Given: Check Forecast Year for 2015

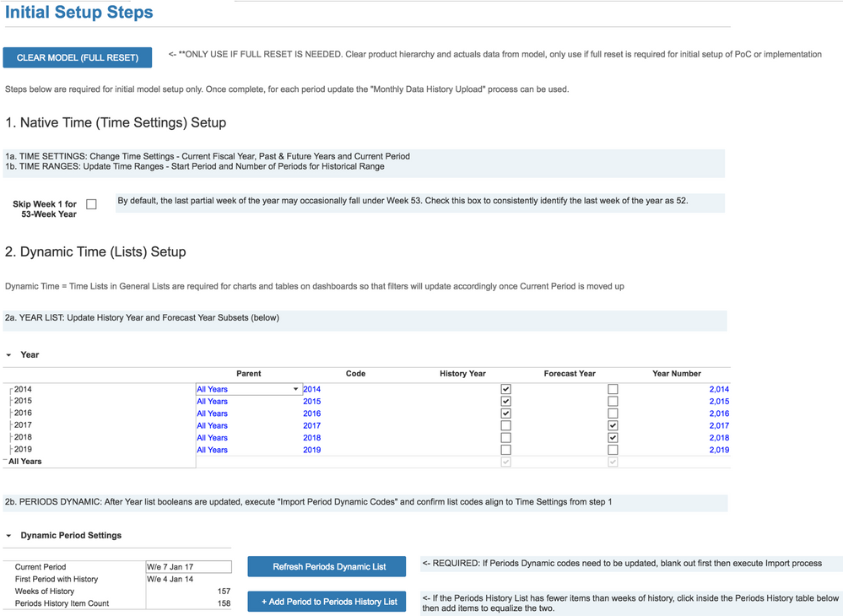Looking at the screenshot, I should coord(613,401).
